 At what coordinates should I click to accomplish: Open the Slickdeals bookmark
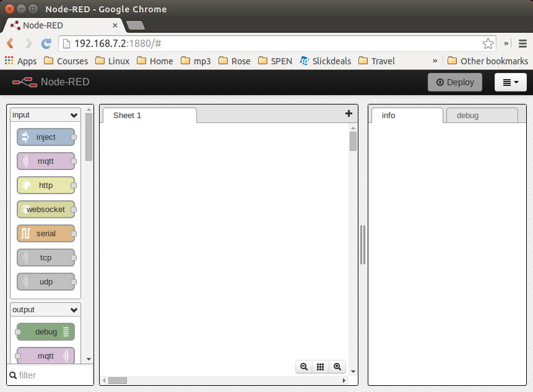pyautogui.click(x=326, y=61)
